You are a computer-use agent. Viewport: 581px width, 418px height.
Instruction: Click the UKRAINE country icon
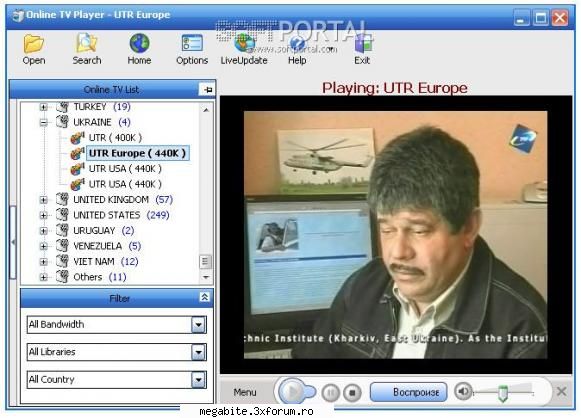(x=62, y=122)
